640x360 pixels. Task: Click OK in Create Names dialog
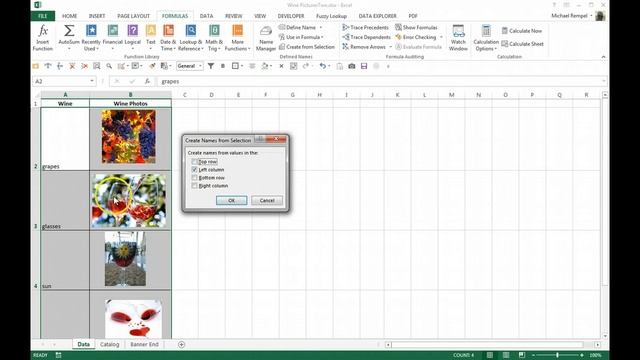click(x=231, y=200)
